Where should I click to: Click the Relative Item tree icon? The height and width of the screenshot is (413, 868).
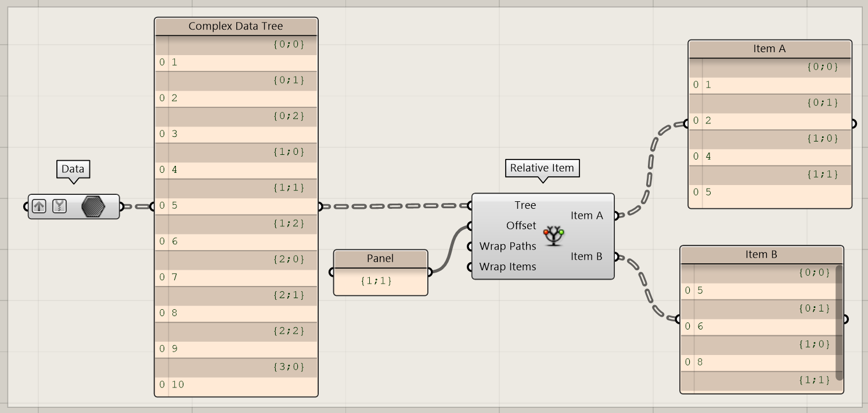click(x=554, y=235)
